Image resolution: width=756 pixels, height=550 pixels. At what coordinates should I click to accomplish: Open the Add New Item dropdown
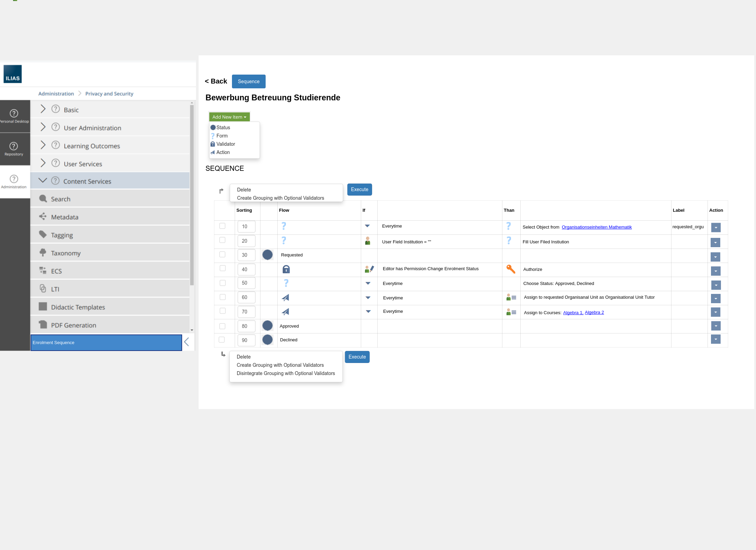[229, 117]
